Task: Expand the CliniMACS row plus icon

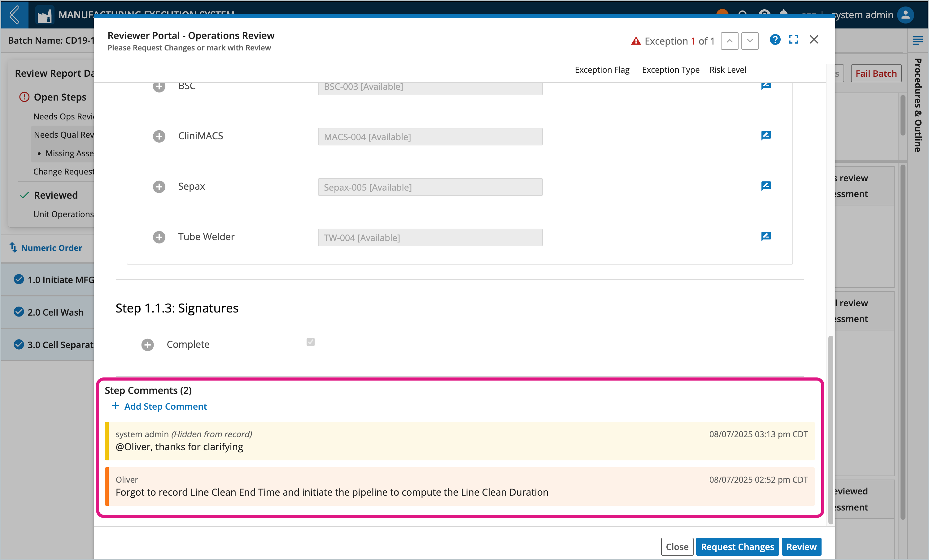Action: (159, 136)
